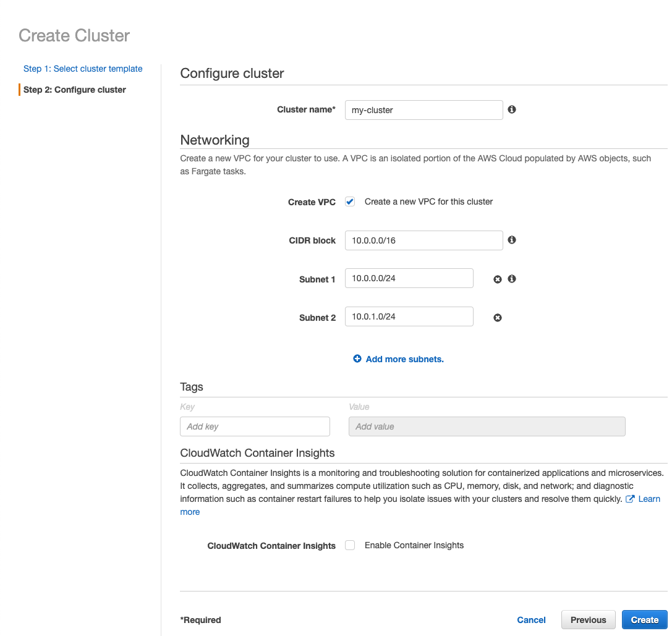Go to Step 1: Select cluster template
Viewport: 672px width, 636px height.
83,69
